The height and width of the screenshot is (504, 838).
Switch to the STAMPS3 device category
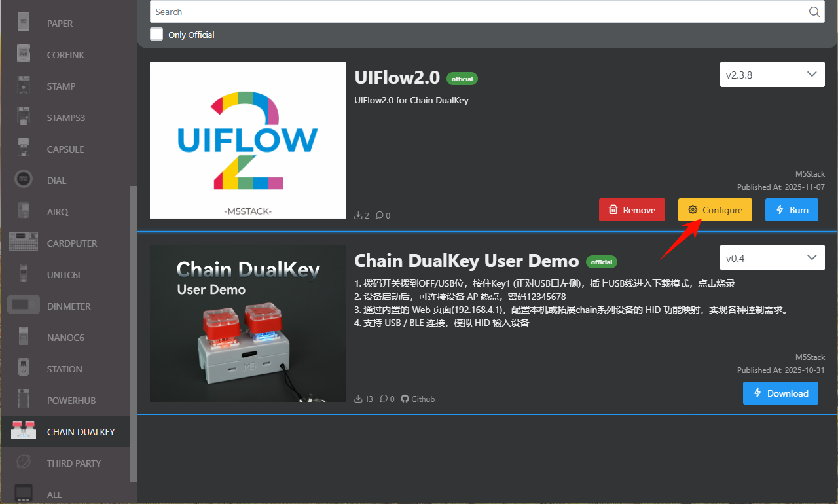(65, 118)
